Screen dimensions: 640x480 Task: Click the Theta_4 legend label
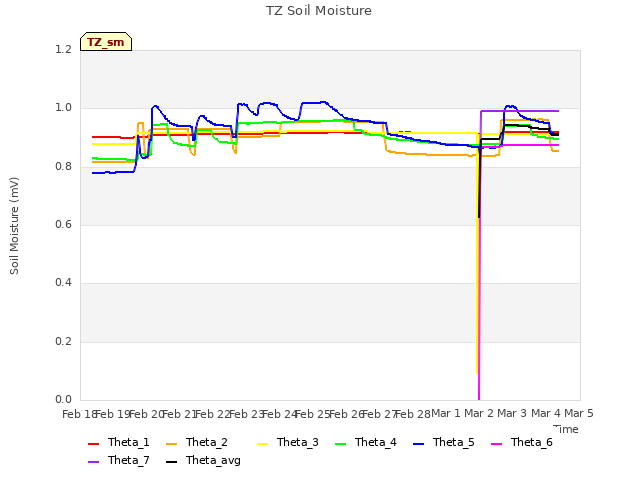coord(376,442)
